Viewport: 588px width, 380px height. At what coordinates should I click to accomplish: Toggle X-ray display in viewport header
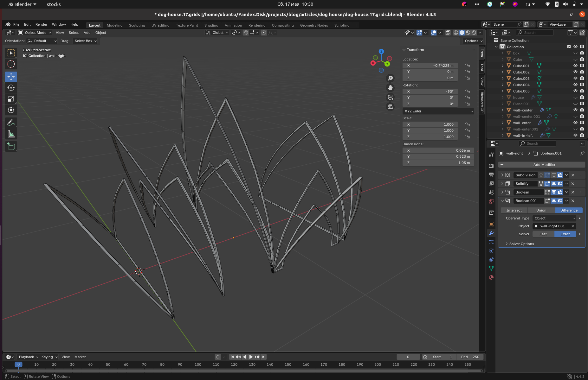[448, 33]
